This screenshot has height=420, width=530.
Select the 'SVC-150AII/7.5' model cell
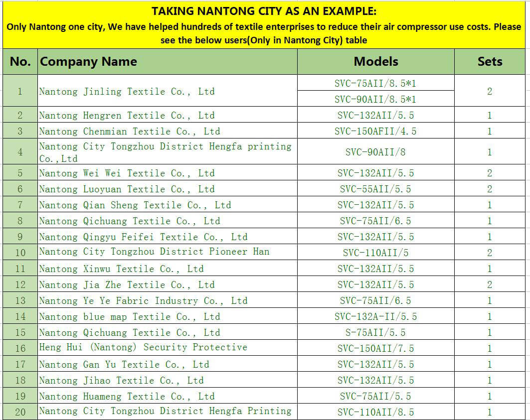[x=376, y=348]
